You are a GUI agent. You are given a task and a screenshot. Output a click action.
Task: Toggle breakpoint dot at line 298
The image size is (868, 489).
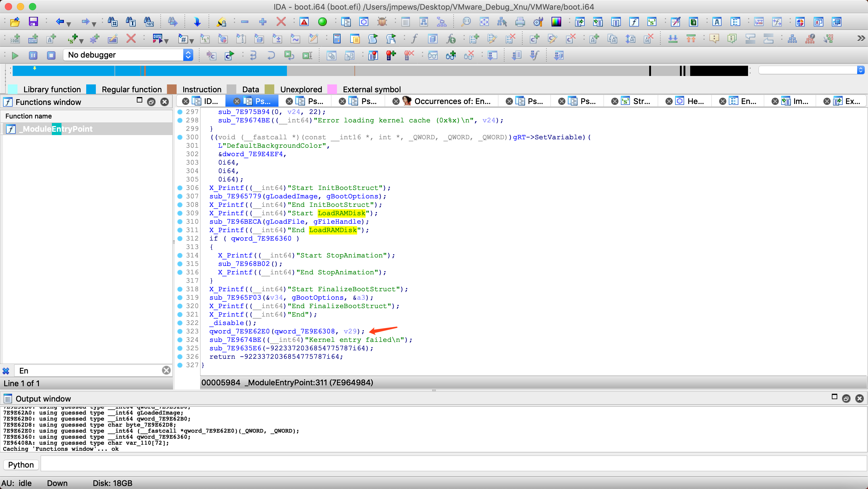click(180, 120)
